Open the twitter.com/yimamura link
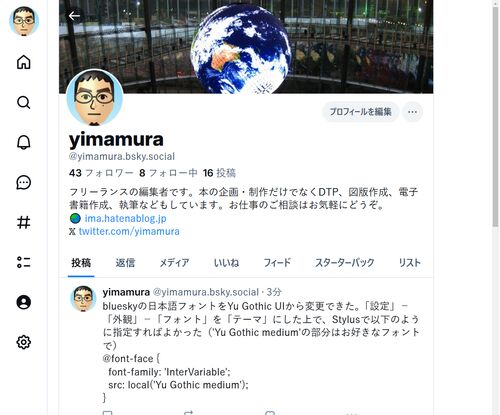Screen dimensions: 500x415 pyautogui.click(x=129, y=231)
